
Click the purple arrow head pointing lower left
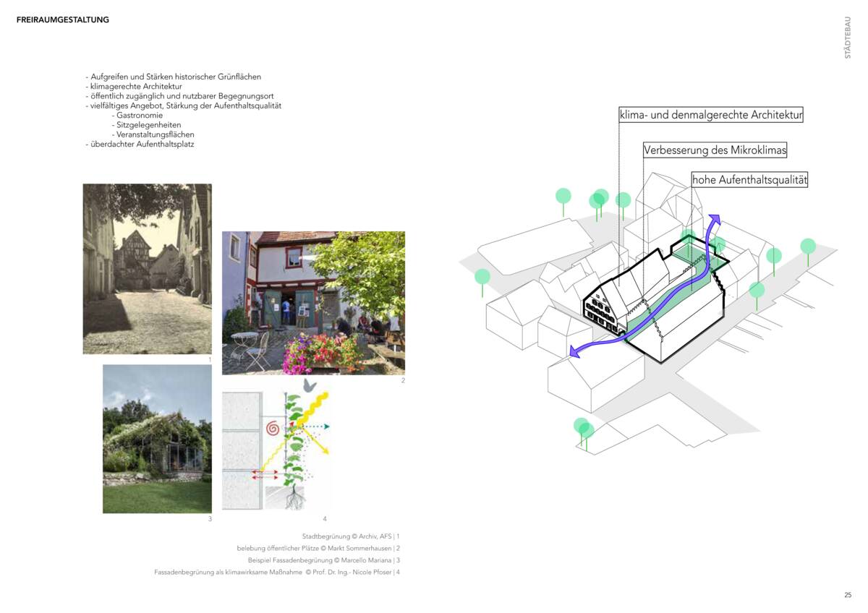pos(575,351)
